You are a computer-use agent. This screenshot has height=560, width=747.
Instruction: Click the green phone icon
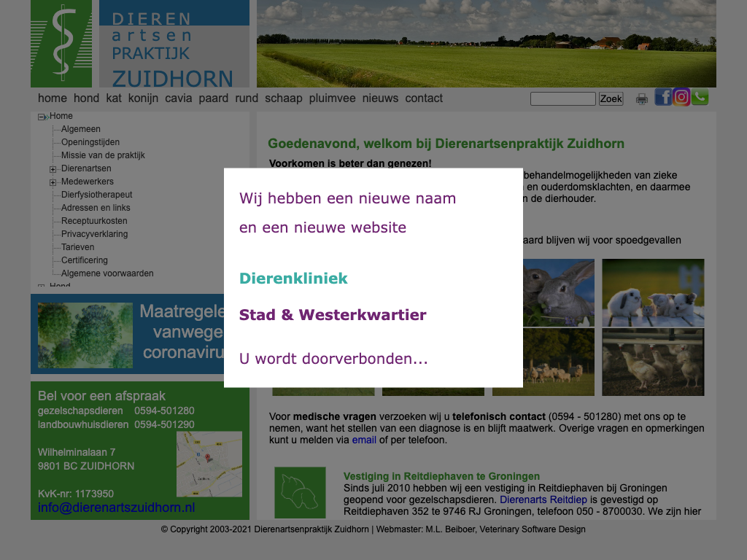(700, 97)
